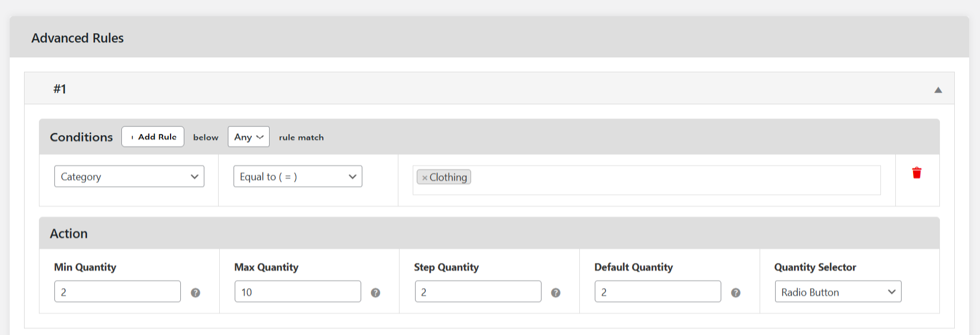The height and width of the screenshot is (335, 980).
Task: Click the Action section heading
Action: pos(69,234)
